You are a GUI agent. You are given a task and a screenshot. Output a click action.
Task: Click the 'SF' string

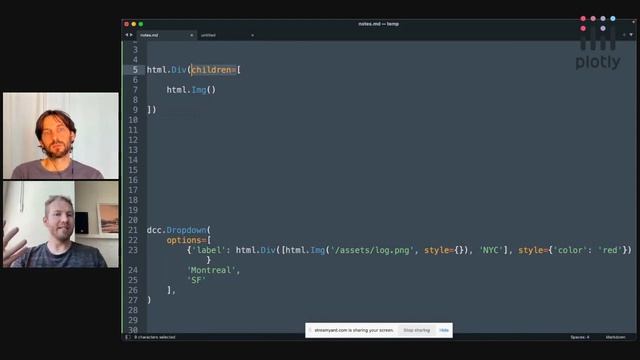(196, 280)
